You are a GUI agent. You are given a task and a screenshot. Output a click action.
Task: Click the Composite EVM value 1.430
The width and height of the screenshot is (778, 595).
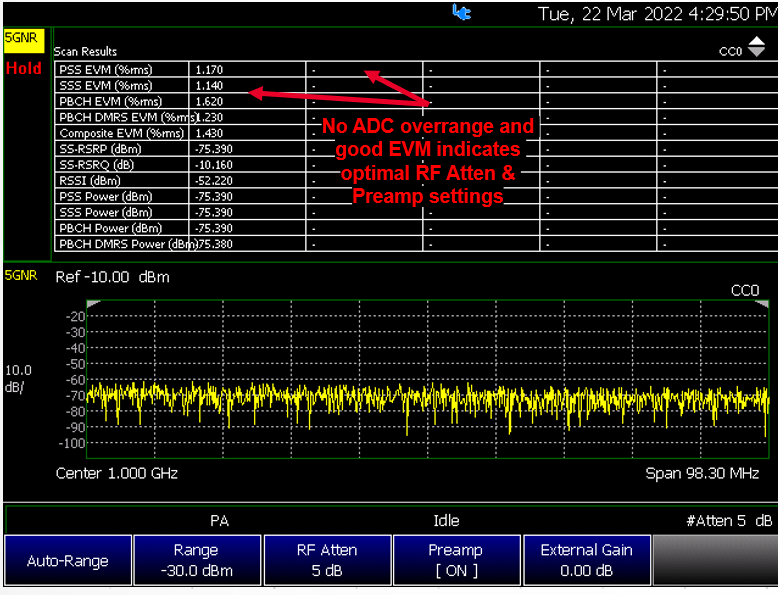tap(209, 133)
